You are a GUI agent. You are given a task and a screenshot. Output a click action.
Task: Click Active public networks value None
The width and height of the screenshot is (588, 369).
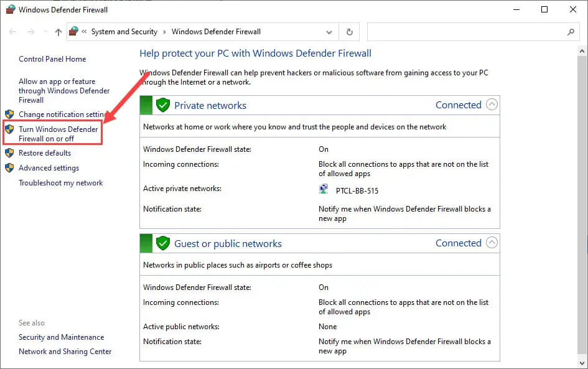(x=328, y=327)
